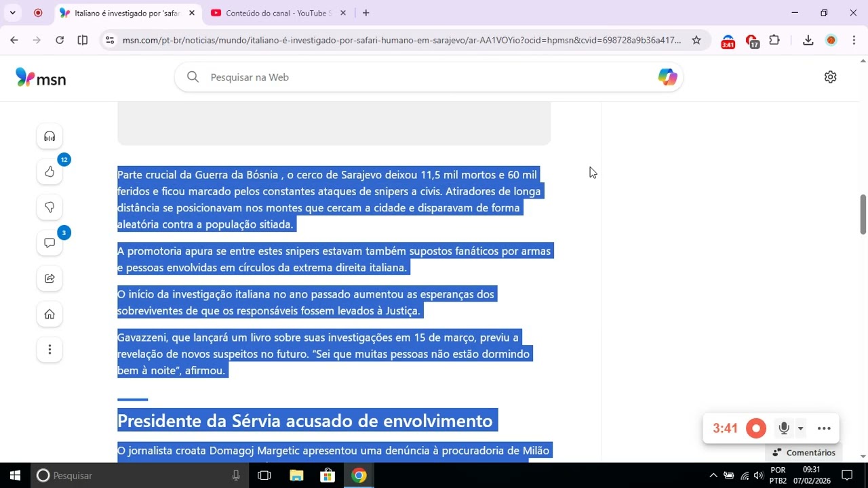Open Task View in the taskbar
This screenshot has width=868, height=488.
264,475
